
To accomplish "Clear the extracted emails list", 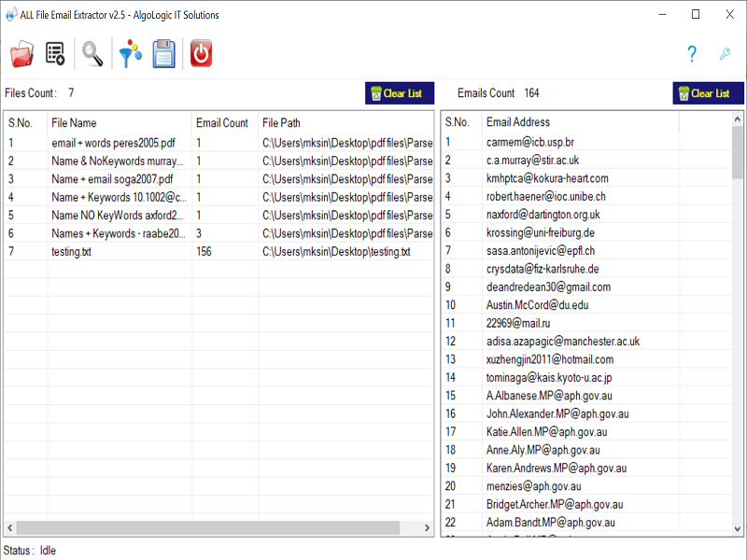I will (x=708, y=93).
